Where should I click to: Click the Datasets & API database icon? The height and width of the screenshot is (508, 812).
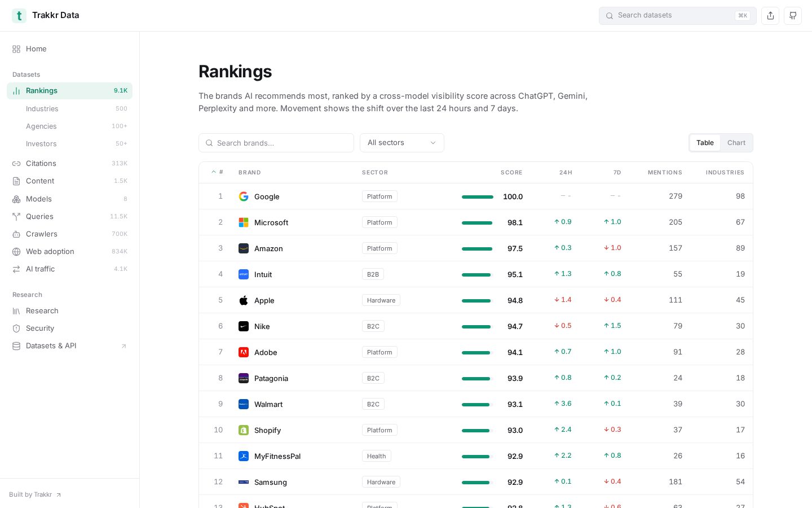(x=16, y=346)
